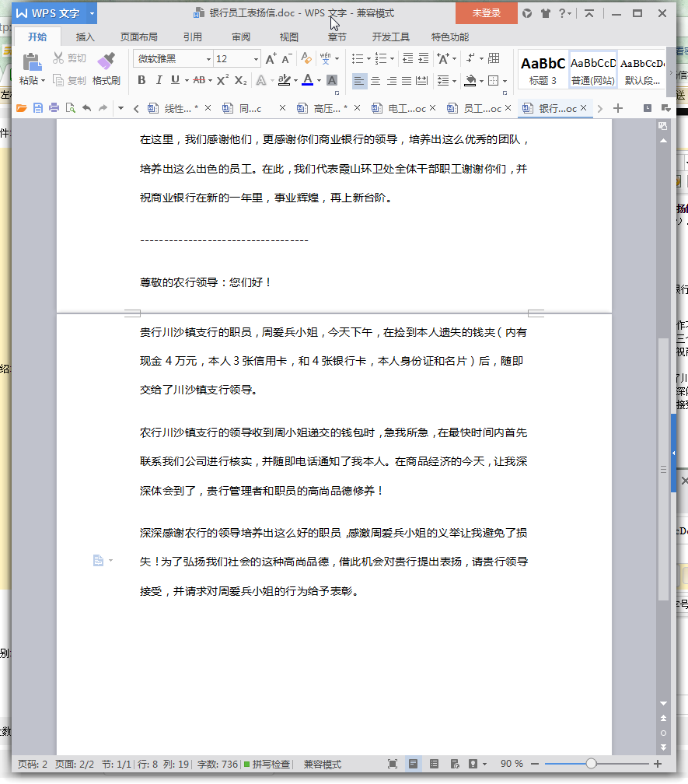The height and width of the screenshot is (784, 688).
Task: Open the numbered list dropdown arrow
Action: point(393,59)
